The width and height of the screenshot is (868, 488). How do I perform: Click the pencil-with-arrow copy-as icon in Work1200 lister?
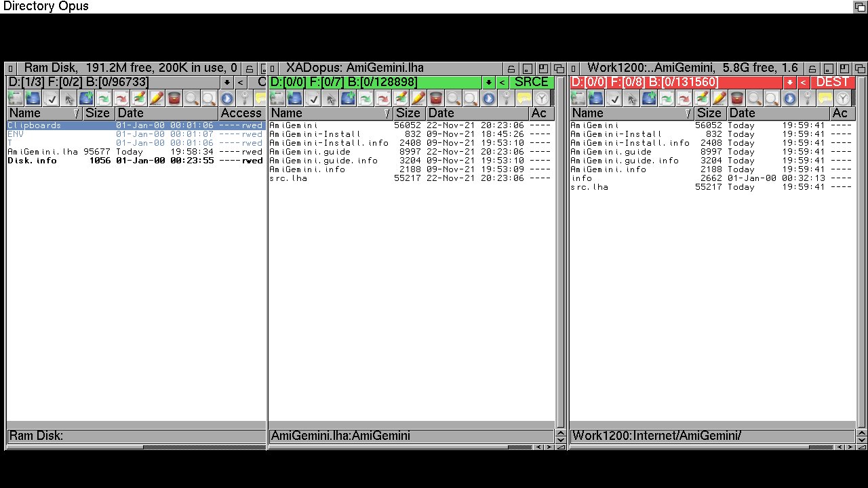coord(701,98)
